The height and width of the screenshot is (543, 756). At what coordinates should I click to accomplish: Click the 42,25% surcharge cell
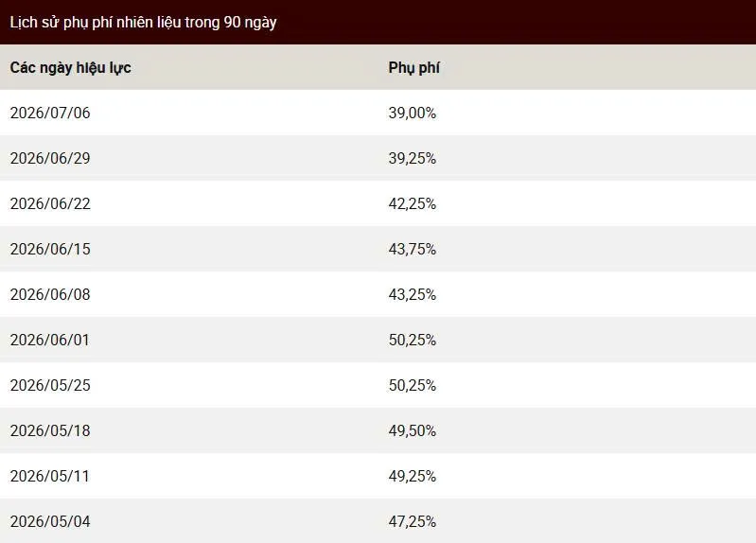tap(413, 203)
